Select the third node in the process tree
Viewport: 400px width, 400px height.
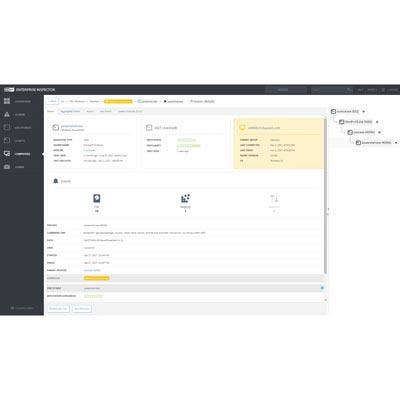point(361,132)
